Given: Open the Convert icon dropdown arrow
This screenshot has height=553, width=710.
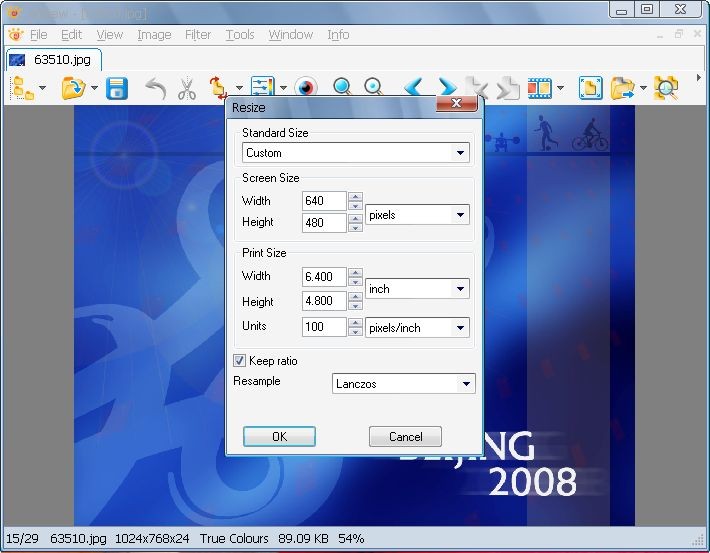Looking at the screenshot, I should click(643, 87).
